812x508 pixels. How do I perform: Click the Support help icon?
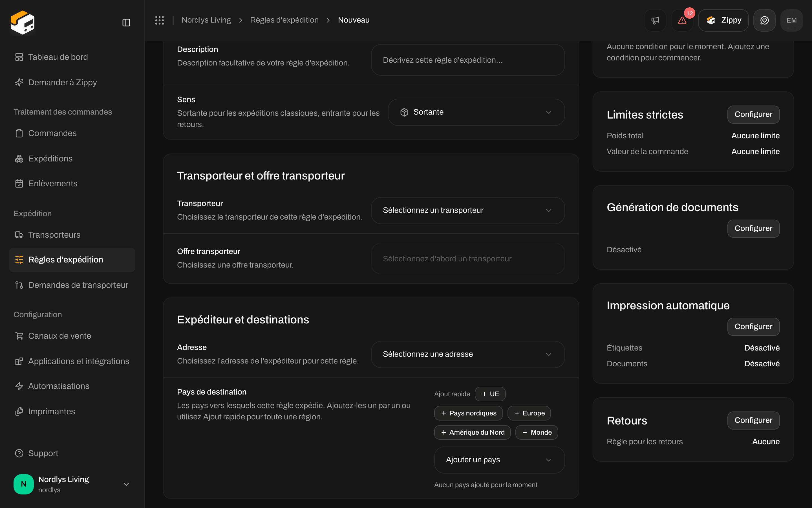point(19,453)
